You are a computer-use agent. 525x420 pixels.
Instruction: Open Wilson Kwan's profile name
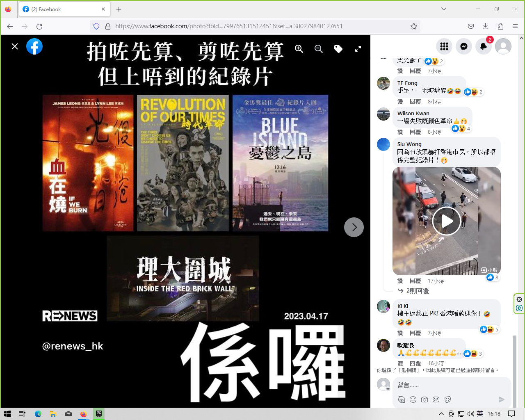tap(413, 113)
